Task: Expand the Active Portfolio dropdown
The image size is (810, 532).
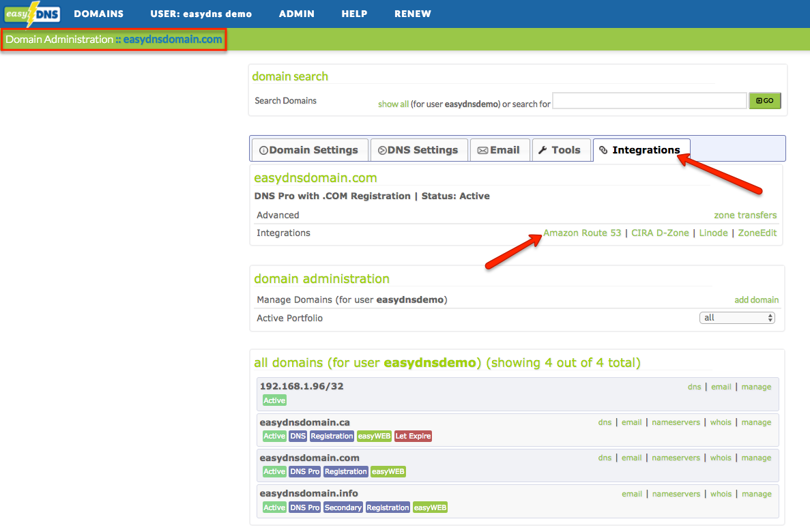Action: [x=737, y=318]
